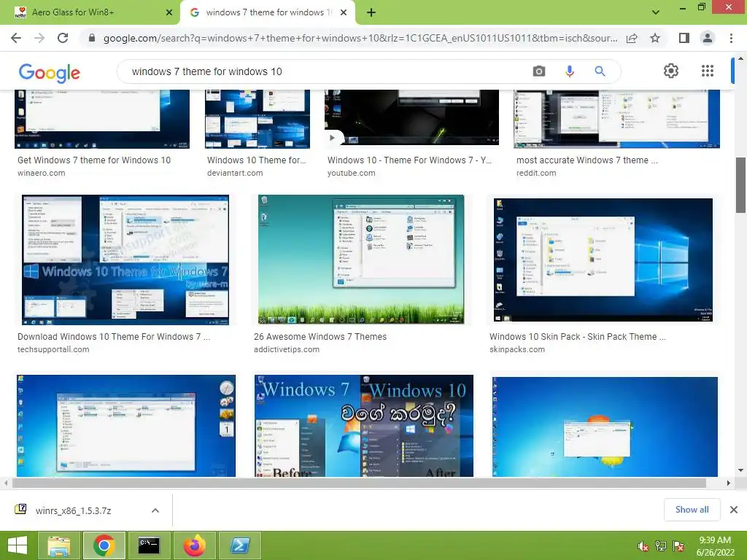Close the downloads bar
This screenshot has width=747, height=560.
(x=734, y=510)
